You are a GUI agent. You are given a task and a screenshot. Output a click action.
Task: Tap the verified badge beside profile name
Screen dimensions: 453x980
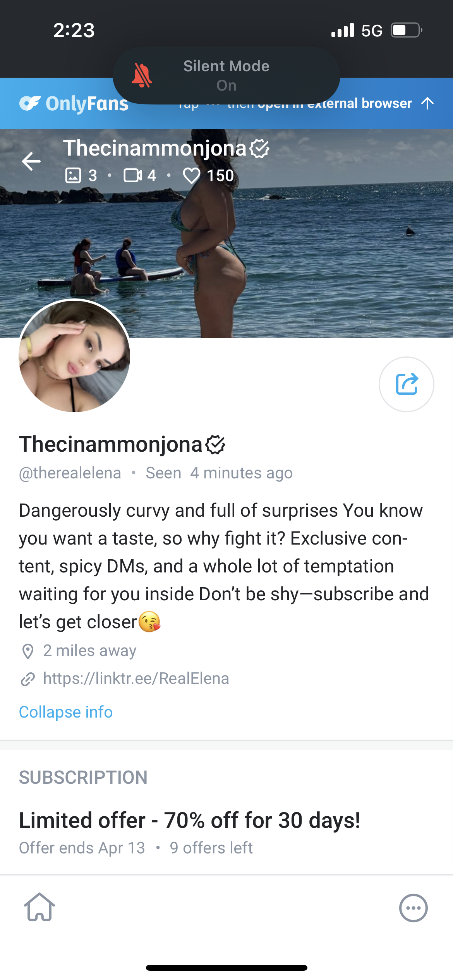[x=215, y=444]
